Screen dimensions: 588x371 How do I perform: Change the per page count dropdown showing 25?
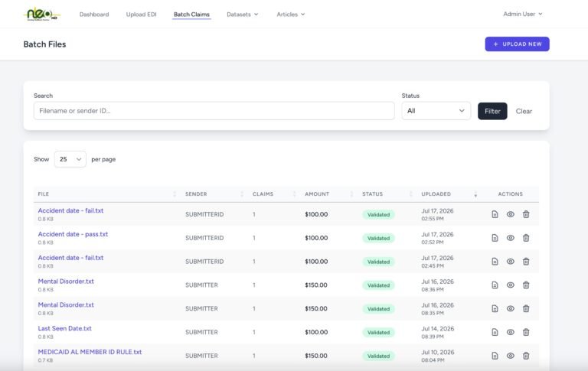point(70,159)
